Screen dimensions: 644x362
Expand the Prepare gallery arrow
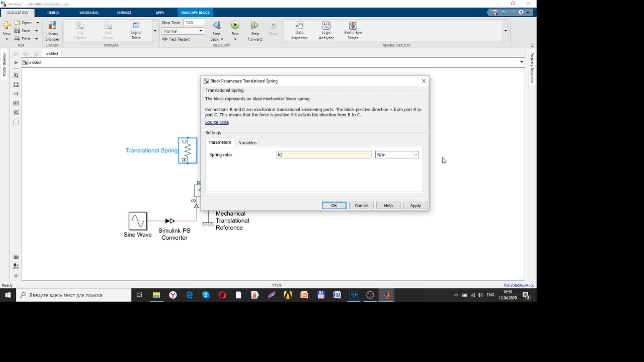tap(155, 31)
